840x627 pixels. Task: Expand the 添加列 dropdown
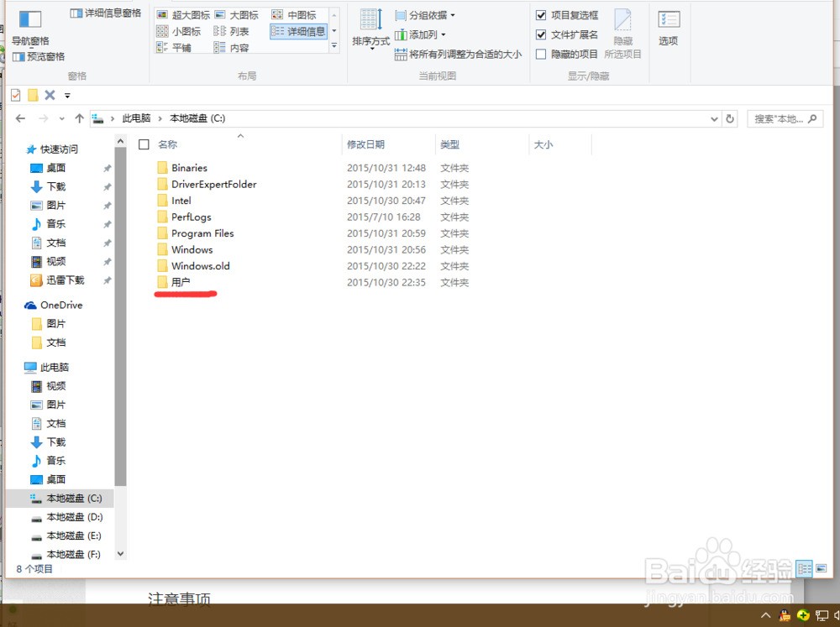[x=424, y=34]
